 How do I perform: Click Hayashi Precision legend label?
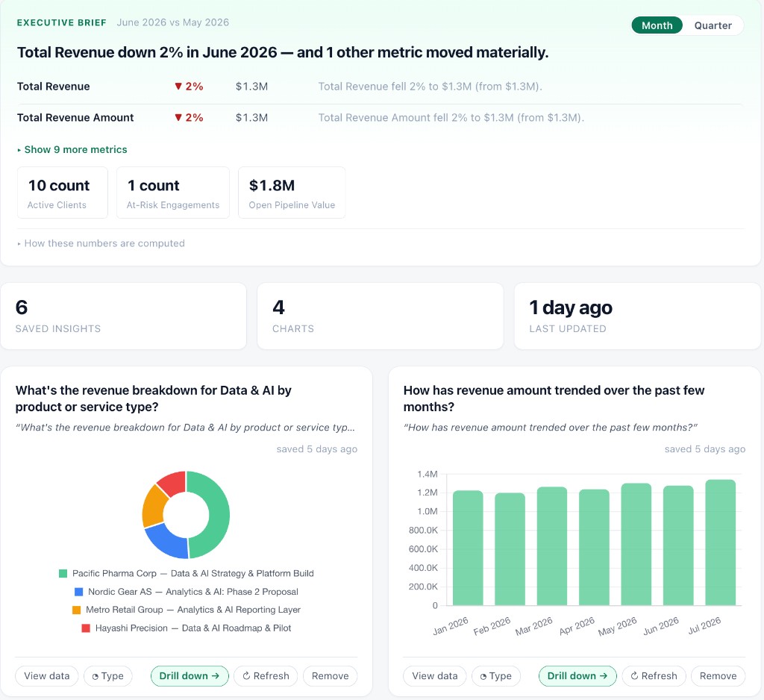tap(193, 628)
